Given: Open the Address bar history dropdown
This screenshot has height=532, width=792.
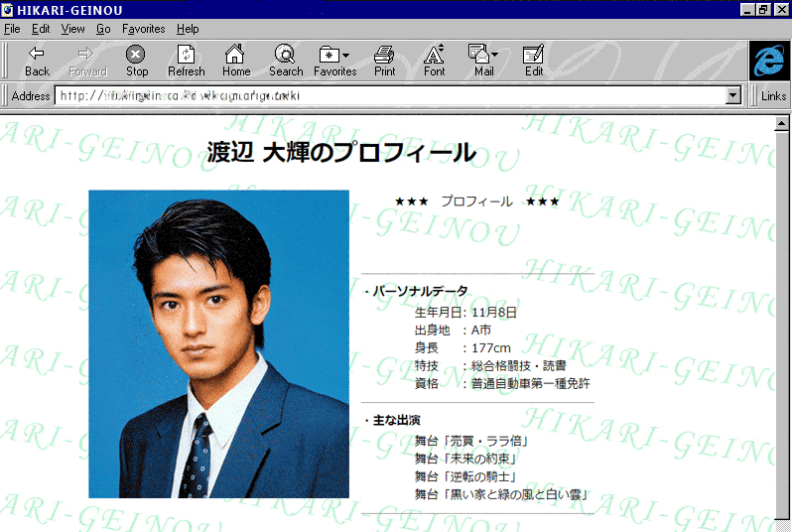Looking at the screenshot, I should (734, 96).
